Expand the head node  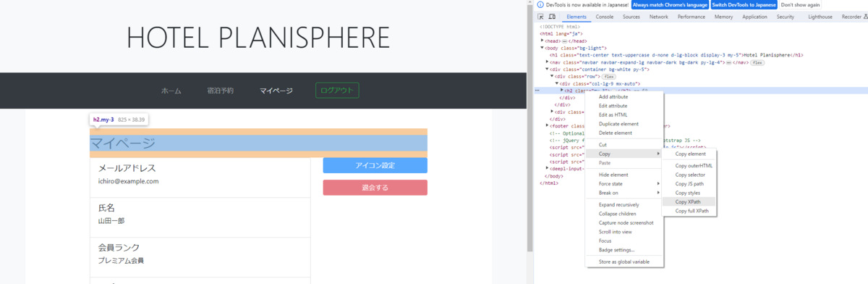tap(542, 41)
